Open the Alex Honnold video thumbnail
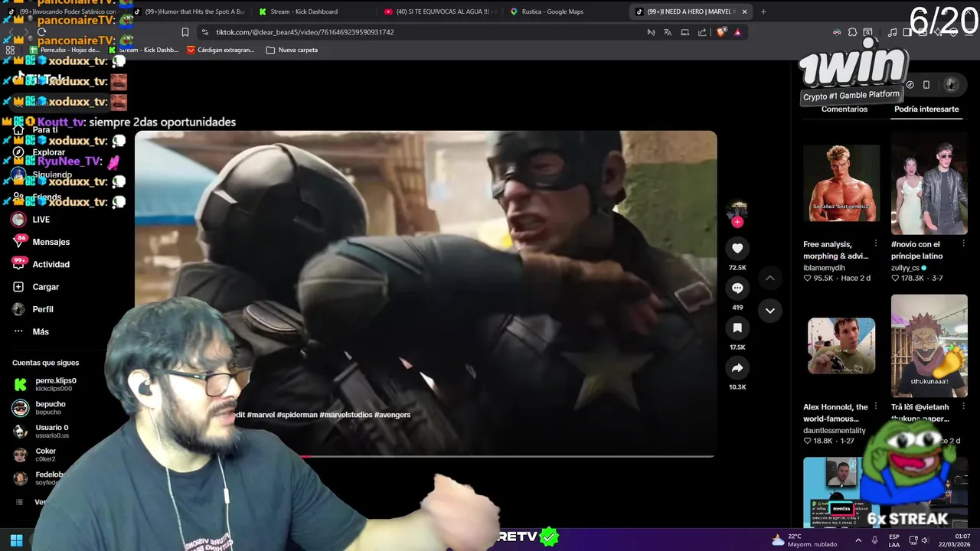The width and height of the screenshot is (980, 551). tap(841, 346)
